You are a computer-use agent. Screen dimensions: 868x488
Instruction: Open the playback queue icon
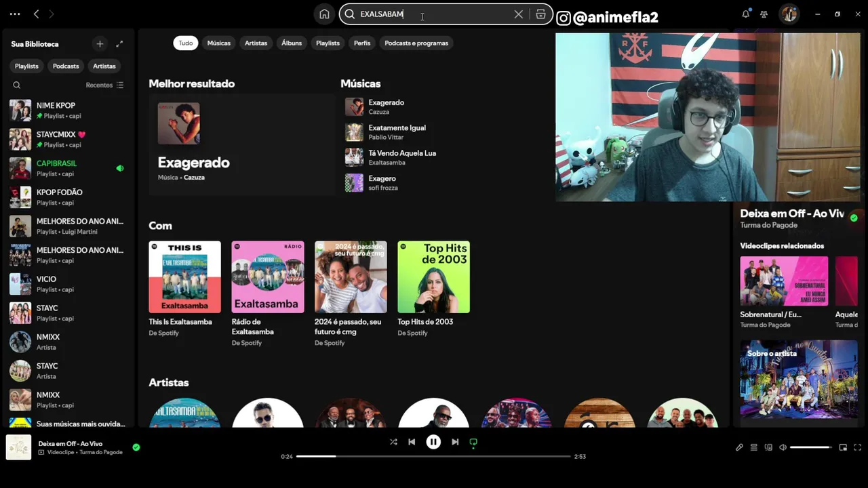(753, 447)
